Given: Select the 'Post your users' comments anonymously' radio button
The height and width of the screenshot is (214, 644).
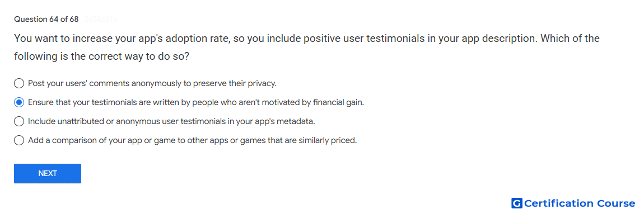Looking at the screenshot, I should (x=19, y=84).
